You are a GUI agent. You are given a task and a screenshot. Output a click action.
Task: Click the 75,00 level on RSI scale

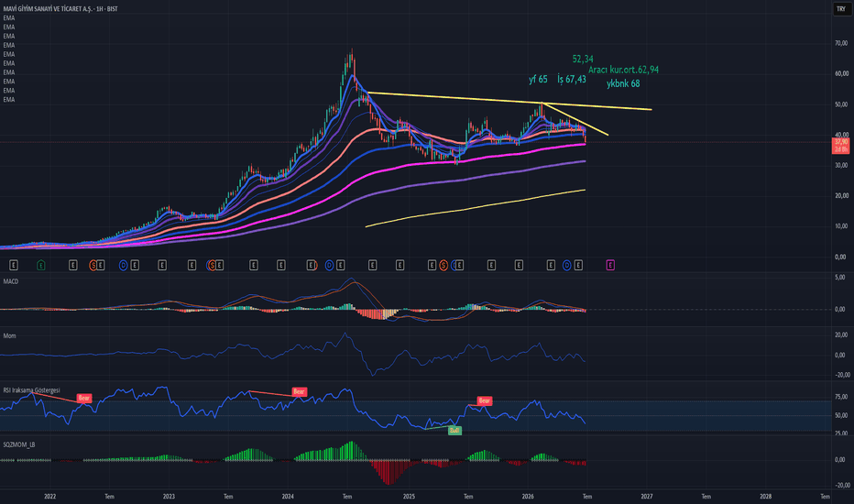(x=840, y=397)
